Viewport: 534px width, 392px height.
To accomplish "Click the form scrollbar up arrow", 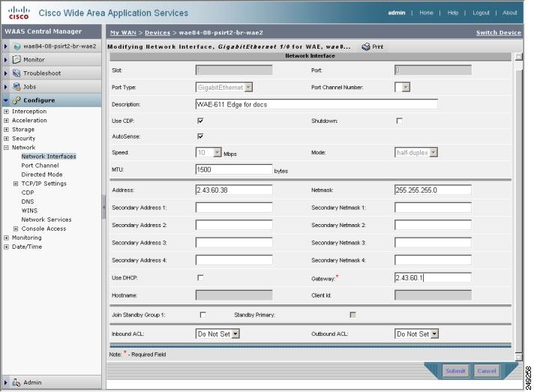I will 519,56.
